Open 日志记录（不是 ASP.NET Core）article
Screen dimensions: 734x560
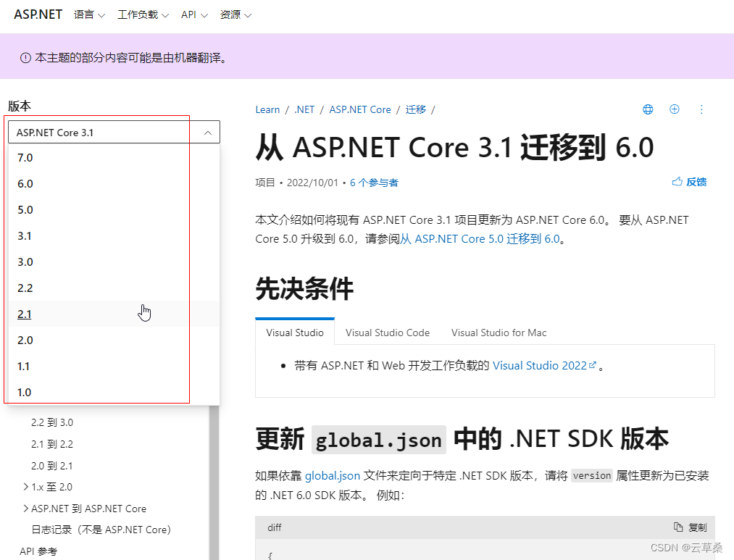(x=101, y=530)
